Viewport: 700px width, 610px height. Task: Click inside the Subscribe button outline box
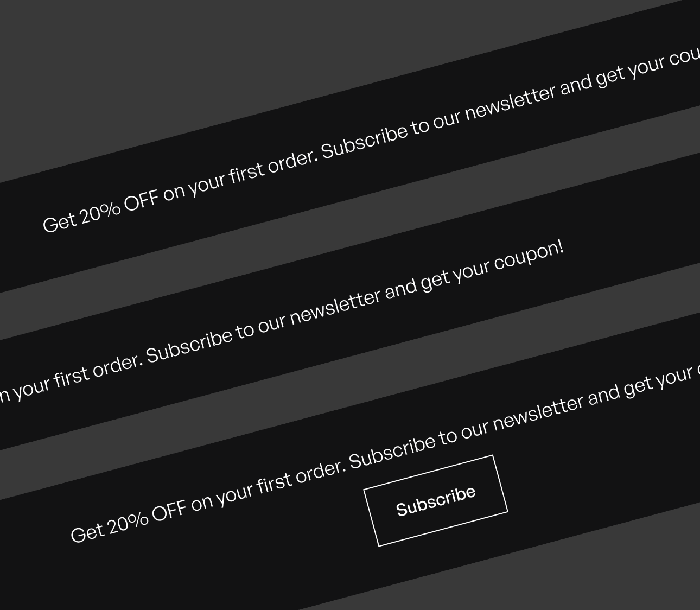click(x=436, y=499)
